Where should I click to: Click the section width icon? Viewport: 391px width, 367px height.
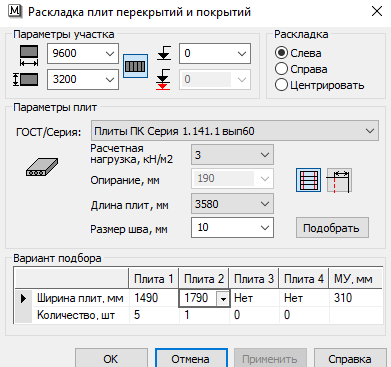point(29,55)
